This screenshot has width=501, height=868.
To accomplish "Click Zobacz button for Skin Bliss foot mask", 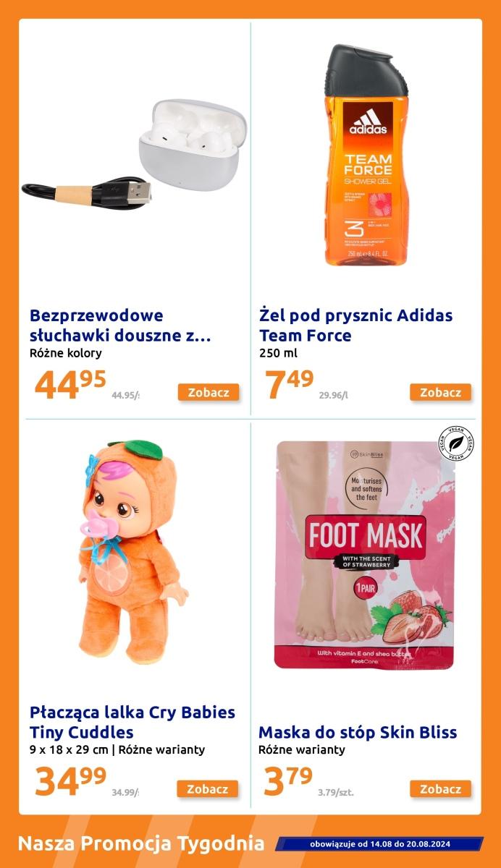I will click(441, 789).
